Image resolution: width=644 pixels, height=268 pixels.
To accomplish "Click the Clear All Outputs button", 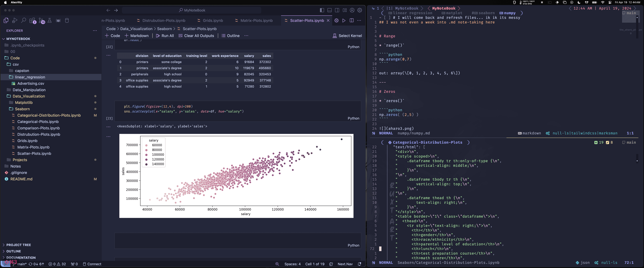I will (x=199, y=36).
